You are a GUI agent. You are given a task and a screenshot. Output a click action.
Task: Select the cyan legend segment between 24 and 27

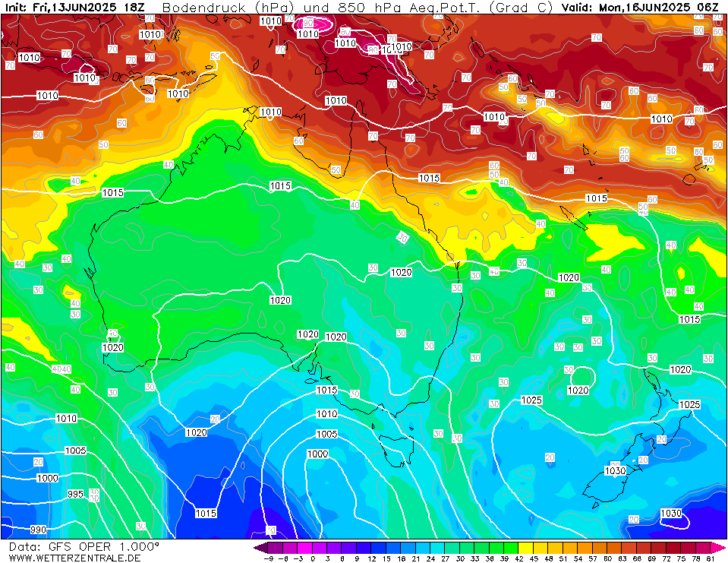(437, 548)
